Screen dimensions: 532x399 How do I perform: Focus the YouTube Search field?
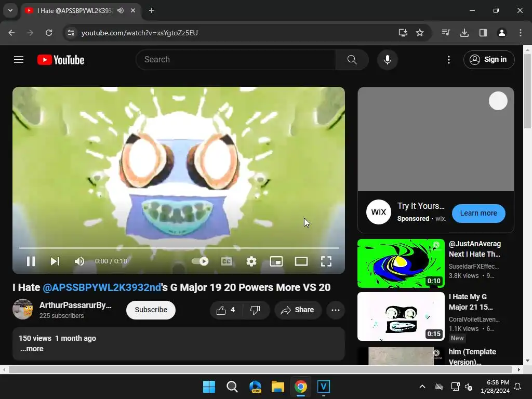pyautogui.click(x=236, y=60)
